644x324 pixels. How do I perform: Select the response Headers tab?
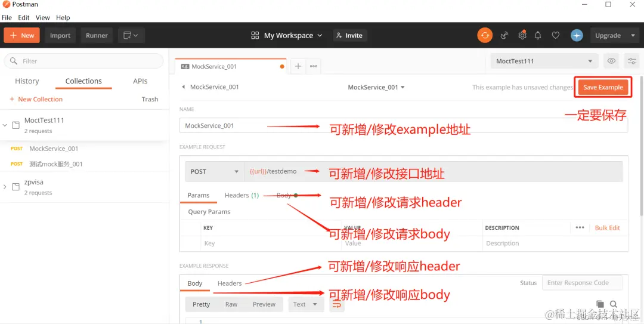[x=230, y=283]
